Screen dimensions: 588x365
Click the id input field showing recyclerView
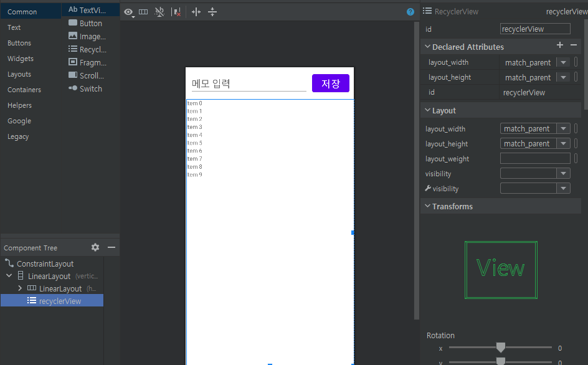coord(535,28)
